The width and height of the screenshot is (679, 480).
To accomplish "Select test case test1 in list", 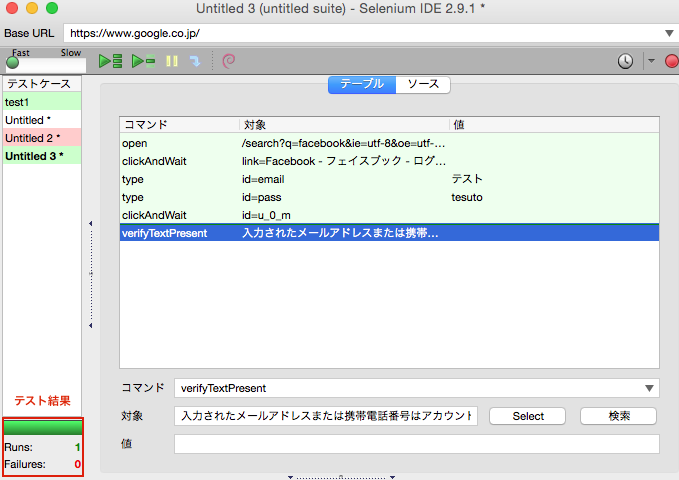I will pos(42,102).
